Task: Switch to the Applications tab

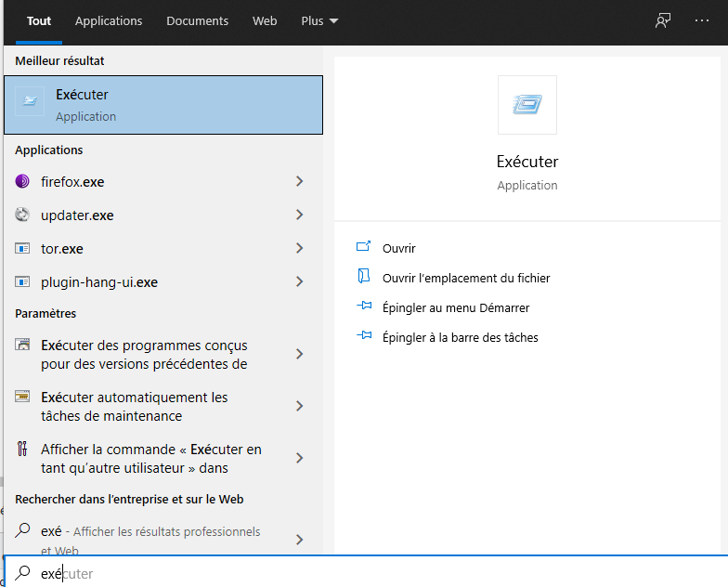Action: [x=109, y=20]
